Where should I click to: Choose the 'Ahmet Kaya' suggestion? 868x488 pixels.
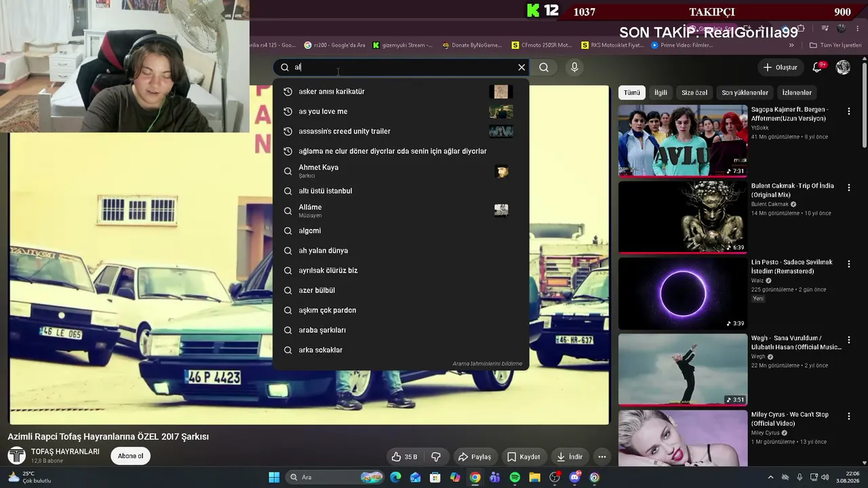click(x=401, y=171)
